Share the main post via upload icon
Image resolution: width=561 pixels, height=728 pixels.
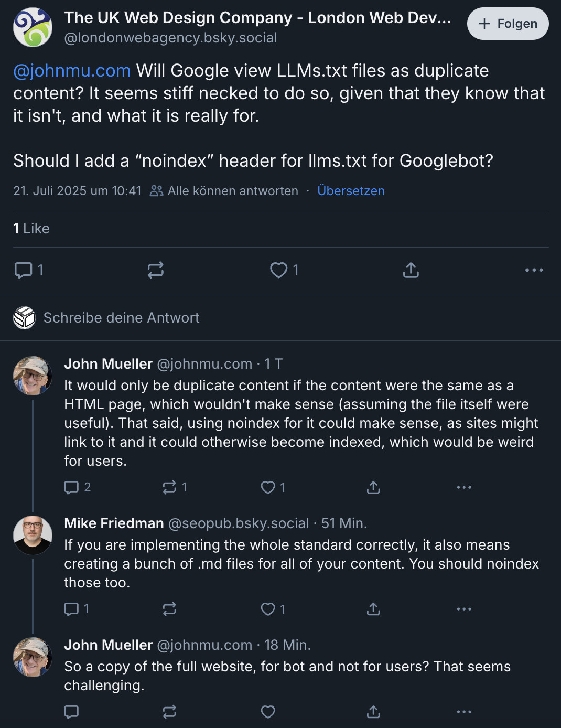click(x=411, y=270)
